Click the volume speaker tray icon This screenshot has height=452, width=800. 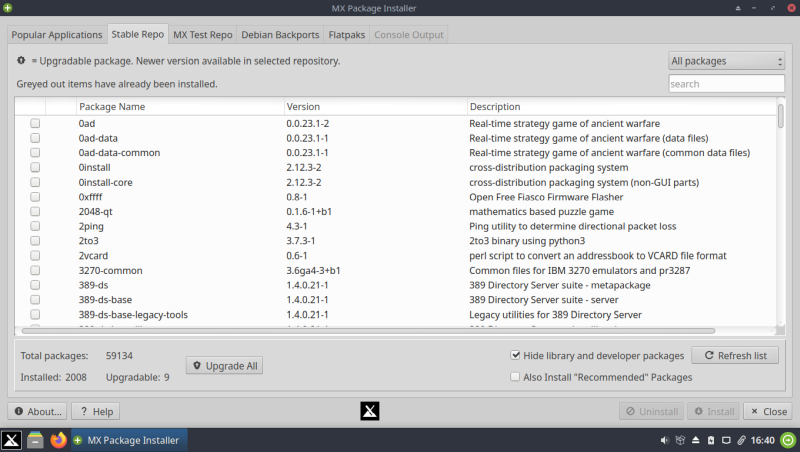[664, 440]
